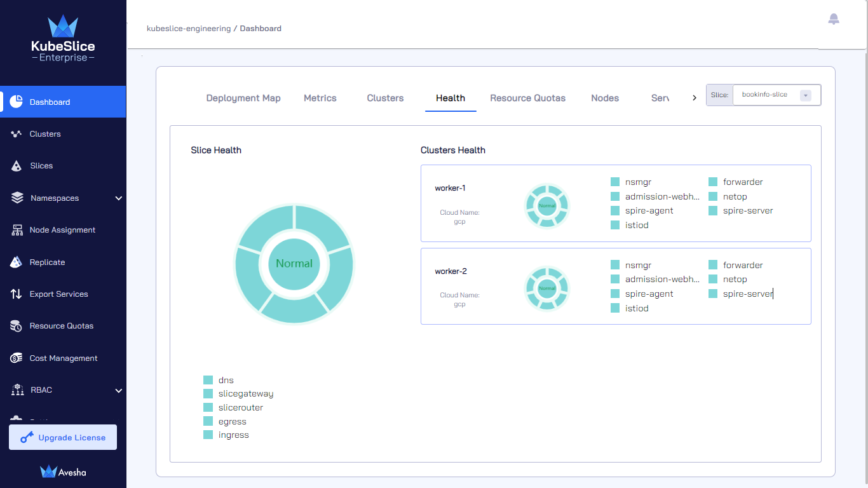Screen dimensions: 868x488
Task: Click the notification bell icon
Action: coord(834,19)
